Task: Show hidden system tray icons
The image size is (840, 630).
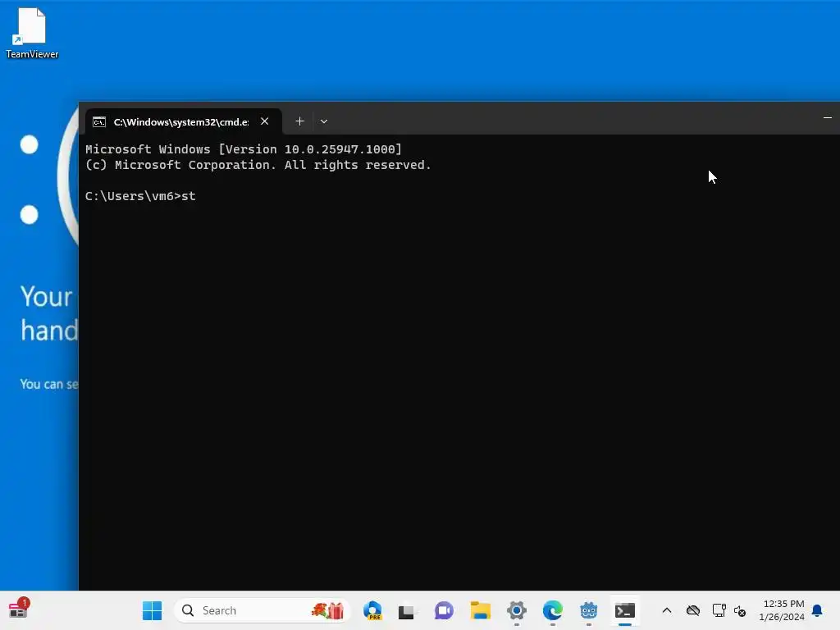Action: click(667, 610)
